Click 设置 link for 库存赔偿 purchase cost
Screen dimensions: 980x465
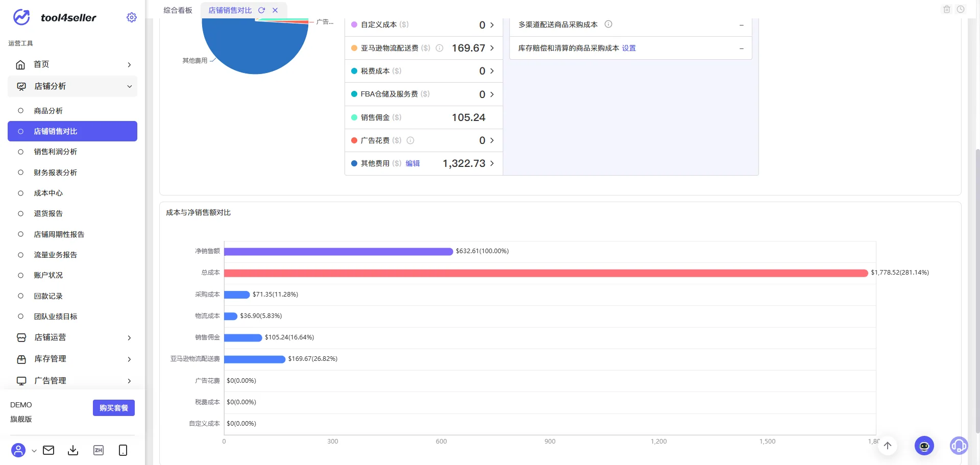[629, 48]
